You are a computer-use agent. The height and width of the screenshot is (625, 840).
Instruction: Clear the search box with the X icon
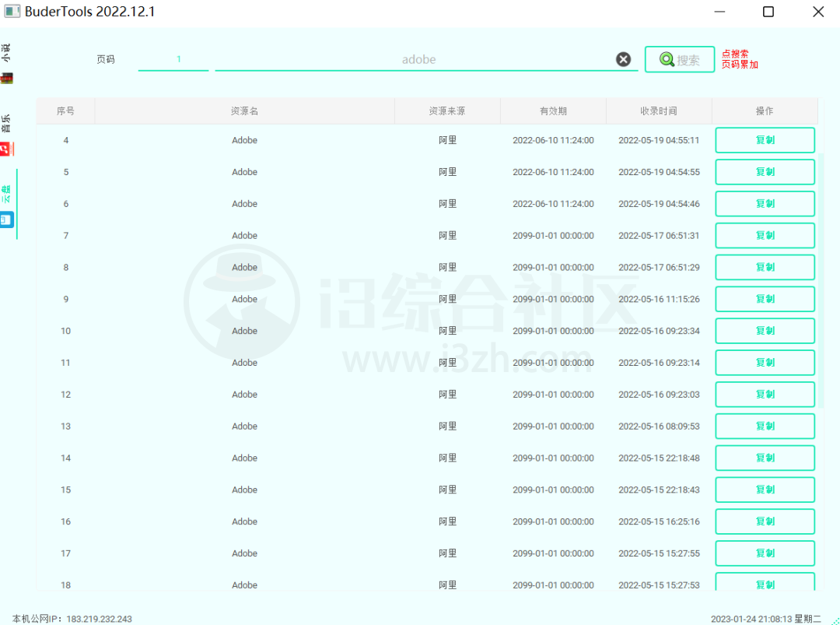pos(623,59)
